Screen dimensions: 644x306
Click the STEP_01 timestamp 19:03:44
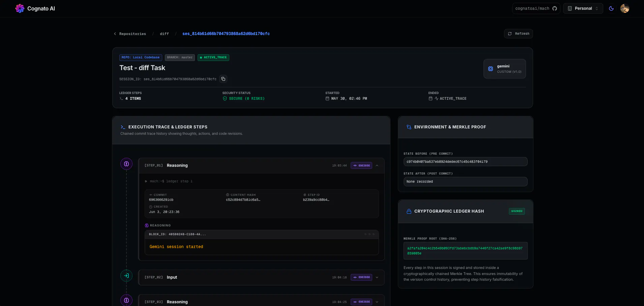pyautogui.click(x=339, y=165)
